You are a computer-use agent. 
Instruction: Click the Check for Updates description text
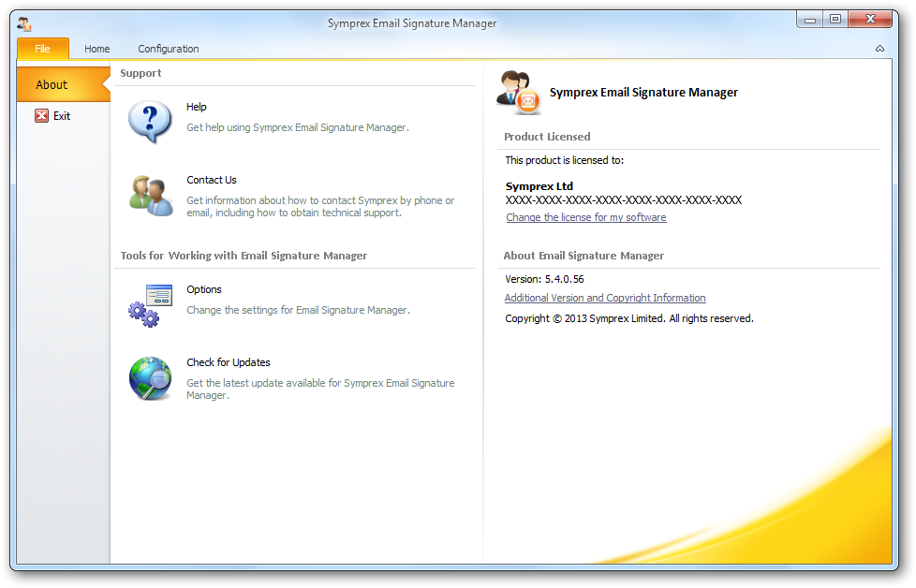[x=320, y=389]
